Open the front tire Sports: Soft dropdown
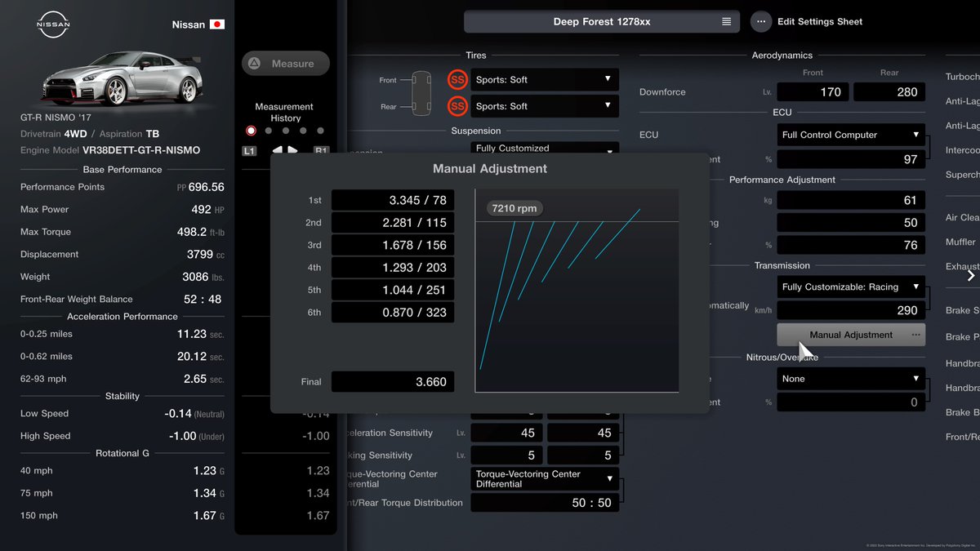 point(545,79)
